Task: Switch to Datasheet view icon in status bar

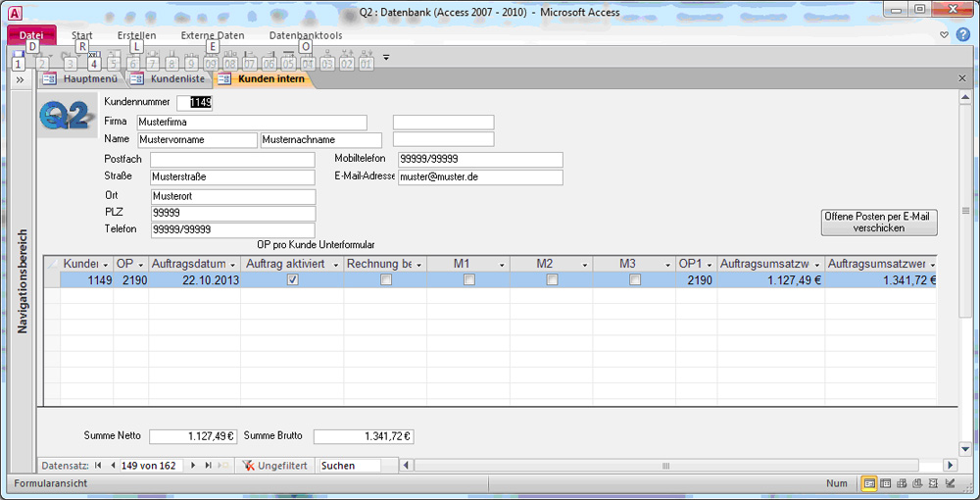Action: tap(885, 483)
